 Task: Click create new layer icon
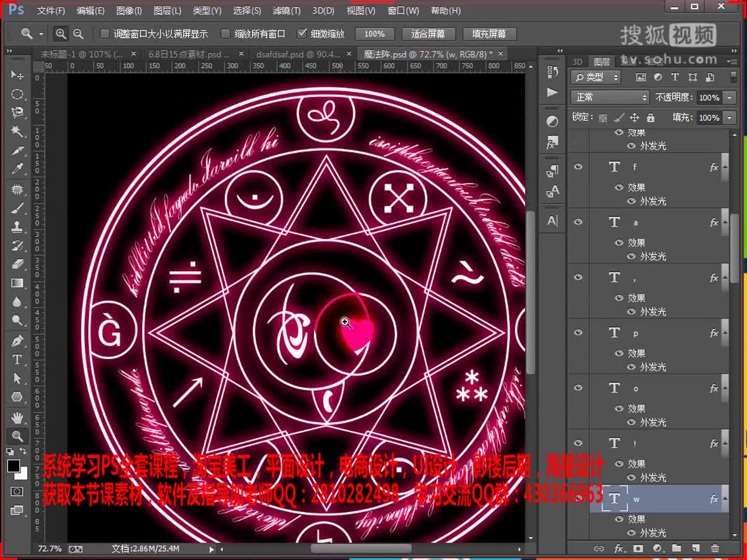[696, 548]
